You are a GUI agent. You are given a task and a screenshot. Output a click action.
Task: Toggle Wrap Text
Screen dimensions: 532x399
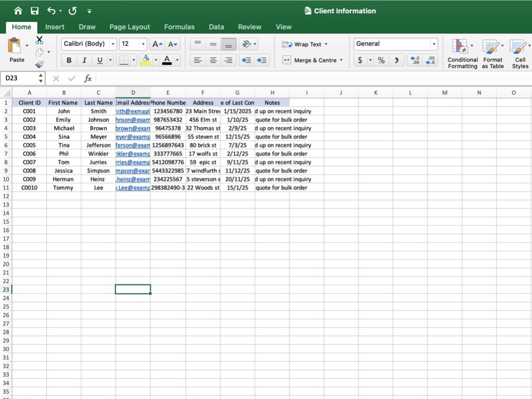302,45
